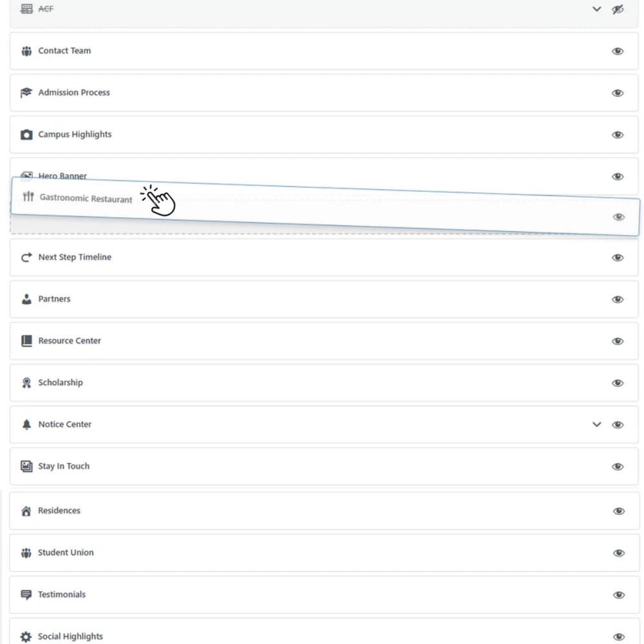This screenshot has width=644, height=644.
Task: Hide the Testimonials section
Action: 619,595
